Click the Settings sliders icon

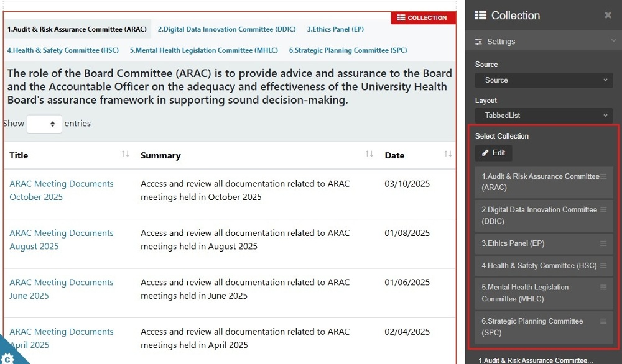479,42
